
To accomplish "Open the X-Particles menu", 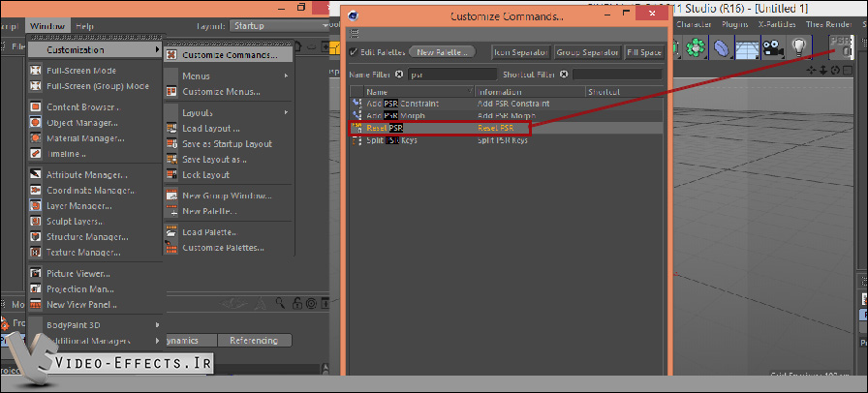I will [777, 24].
